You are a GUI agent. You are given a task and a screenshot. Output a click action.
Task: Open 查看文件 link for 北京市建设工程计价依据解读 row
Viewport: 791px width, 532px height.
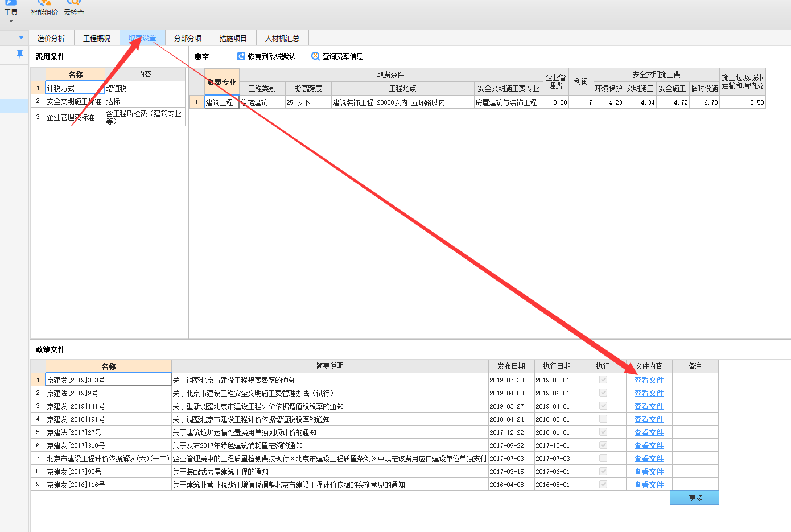coord(649,459)
